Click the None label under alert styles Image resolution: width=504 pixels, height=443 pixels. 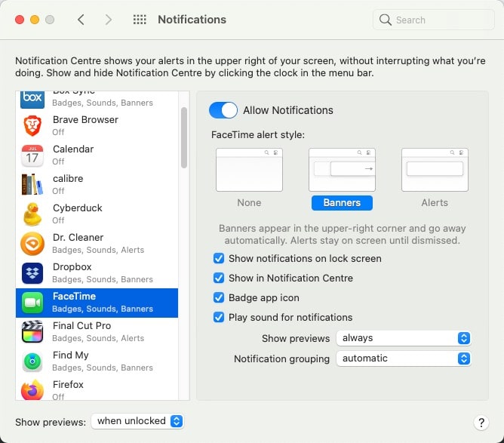pyautogui.click(x=249, y=203)
